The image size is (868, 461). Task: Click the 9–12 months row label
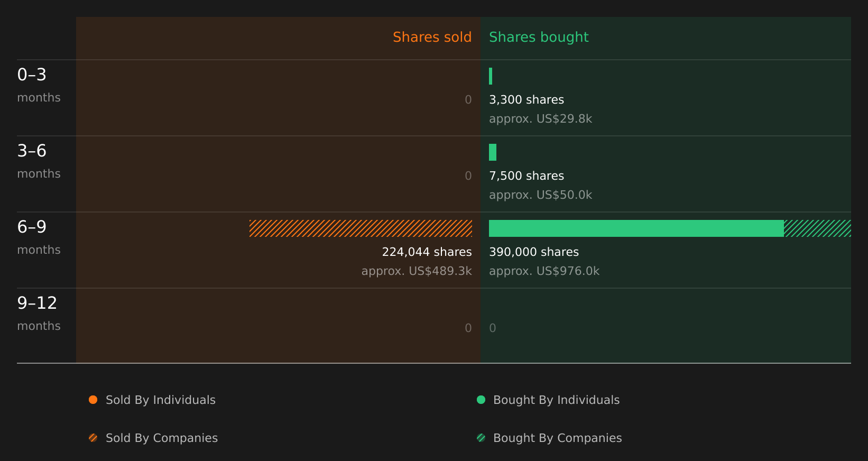coord(39,314)
